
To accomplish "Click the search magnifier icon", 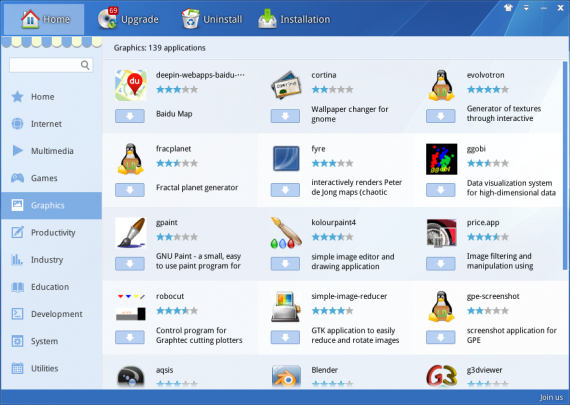I will point(85,65).
